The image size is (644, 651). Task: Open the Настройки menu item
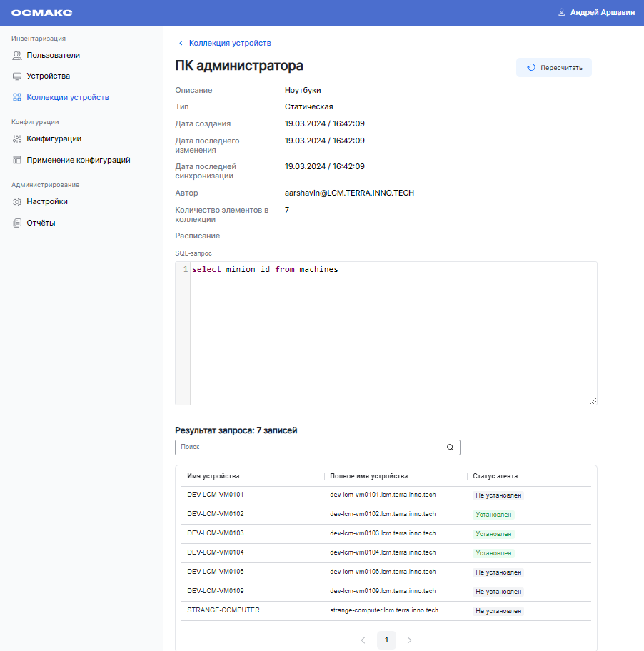click(47, 201)
